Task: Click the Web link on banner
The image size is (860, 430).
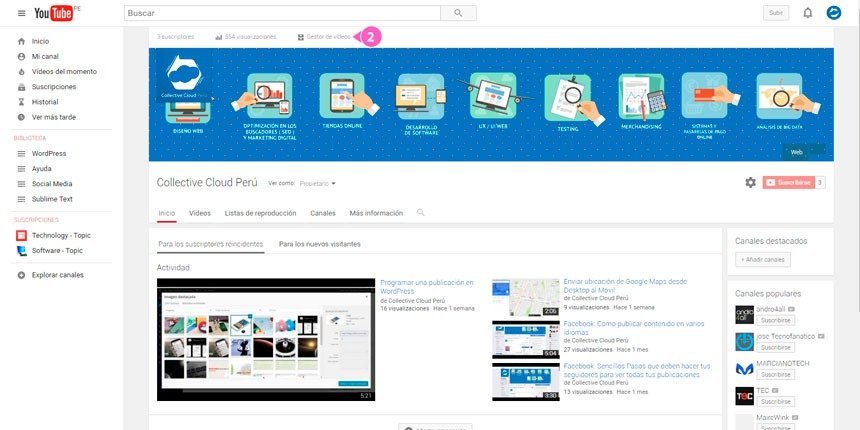Action: [796, 152]
